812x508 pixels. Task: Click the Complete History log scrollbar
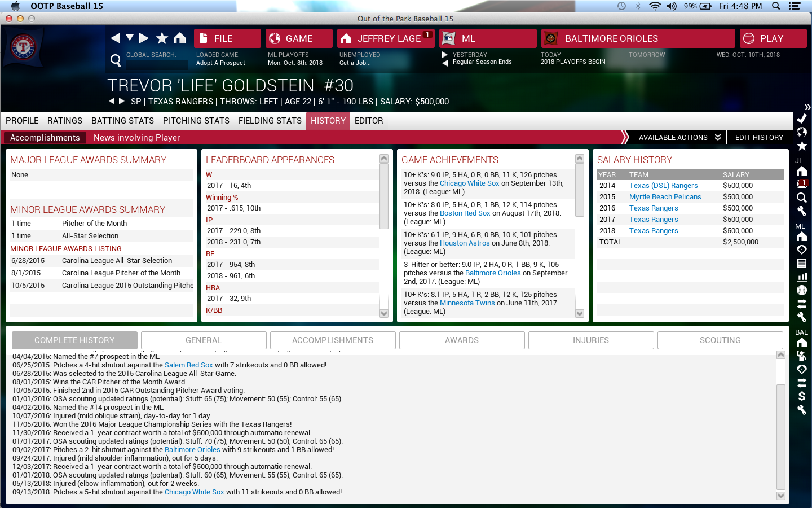780,437
